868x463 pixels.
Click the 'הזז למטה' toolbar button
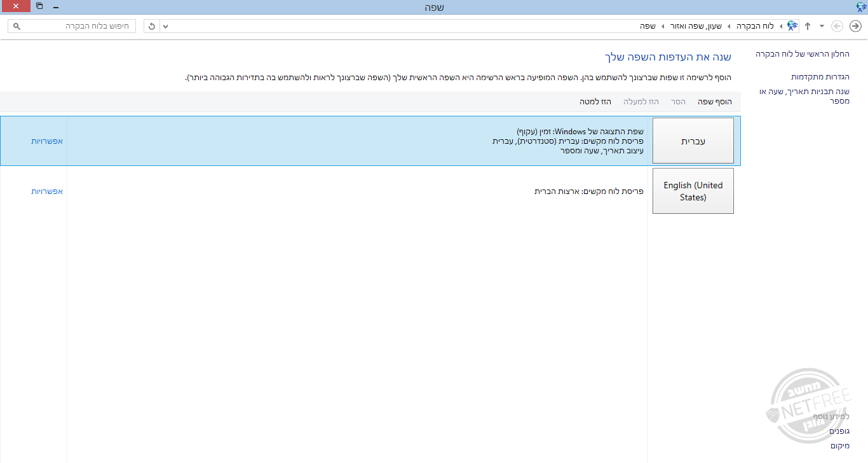point(595,102)
